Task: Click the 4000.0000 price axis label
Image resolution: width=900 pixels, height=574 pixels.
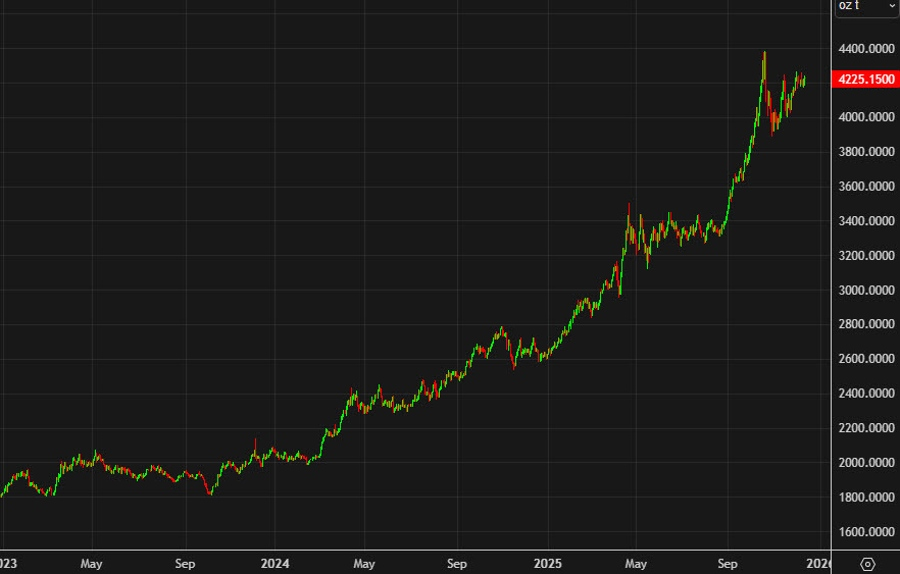Action: tap(866, 117)
